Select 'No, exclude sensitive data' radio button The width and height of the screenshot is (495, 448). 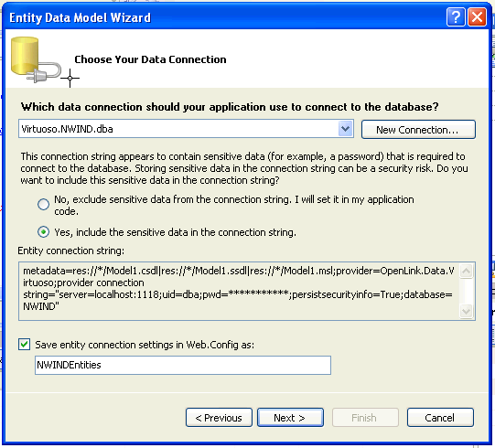[44, 204]
